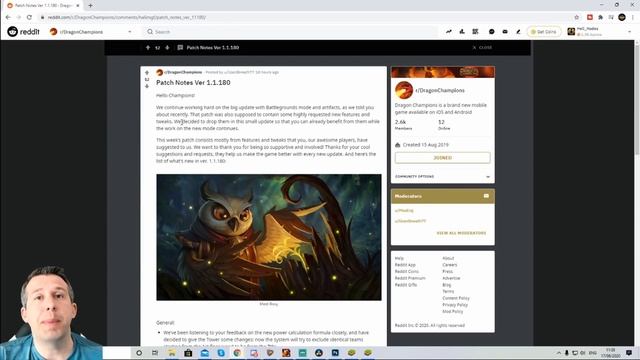640x360 pixels.
Task: Message the moderators via envelope icon
Action: click(486, 196)
